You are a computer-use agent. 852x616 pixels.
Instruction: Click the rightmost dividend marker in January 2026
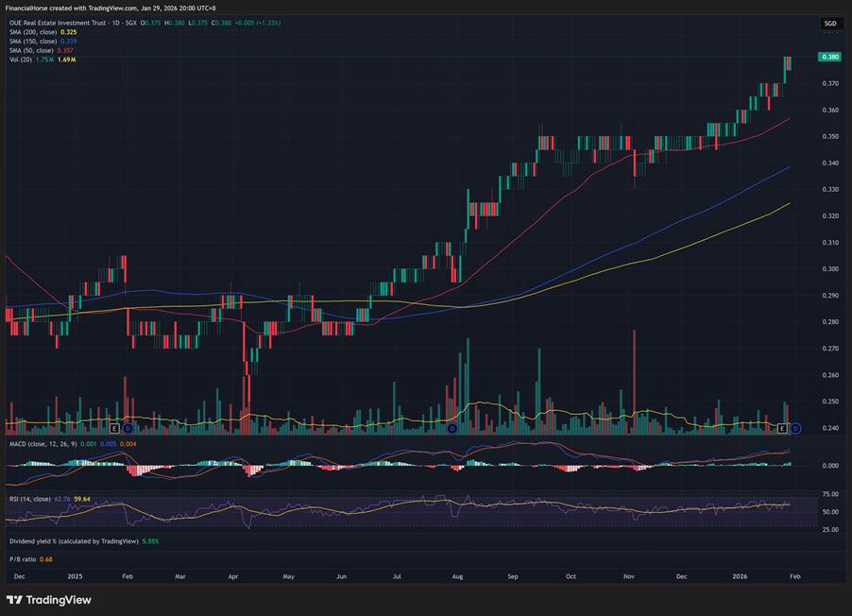pos(795,429)
